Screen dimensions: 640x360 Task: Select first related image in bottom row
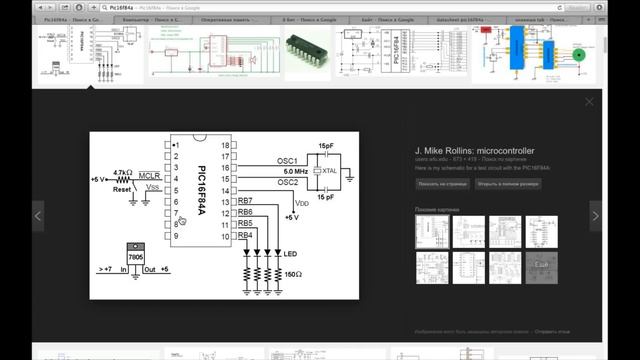point(432,268)
